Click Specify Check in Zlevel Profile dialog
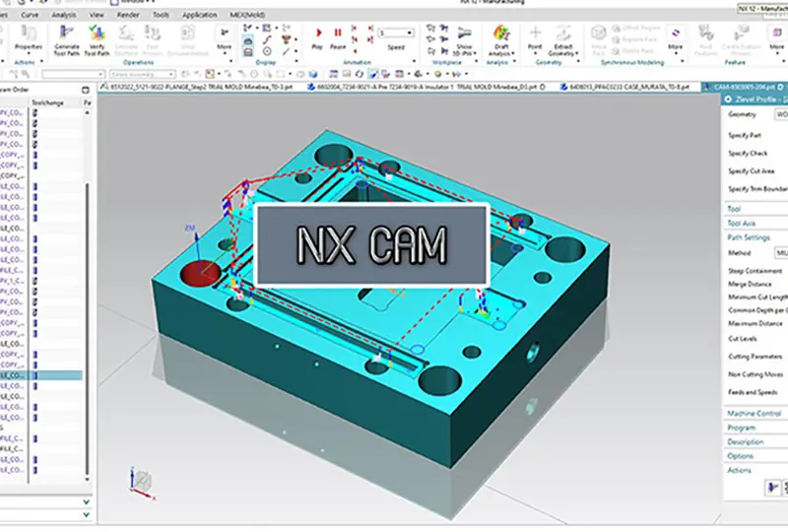Screen dimensions: 788x532 [x=748, y=154]
